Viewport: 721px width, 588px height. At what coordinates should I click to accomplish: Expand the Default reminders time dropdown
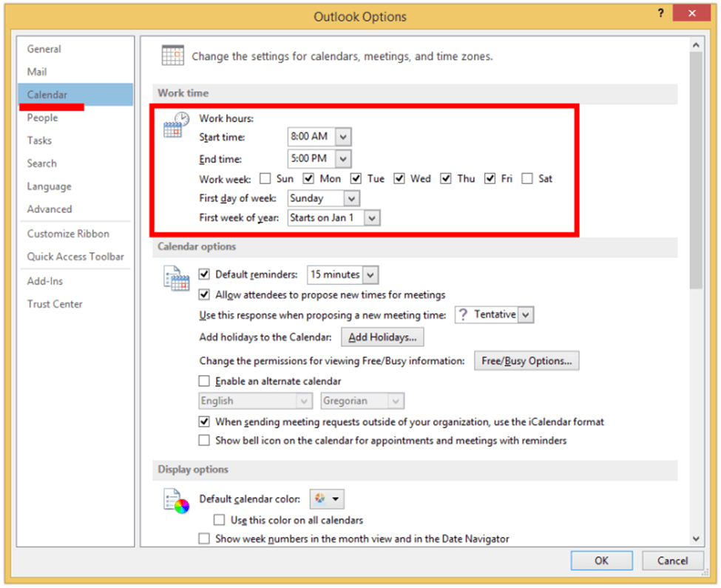coord(369,274)
